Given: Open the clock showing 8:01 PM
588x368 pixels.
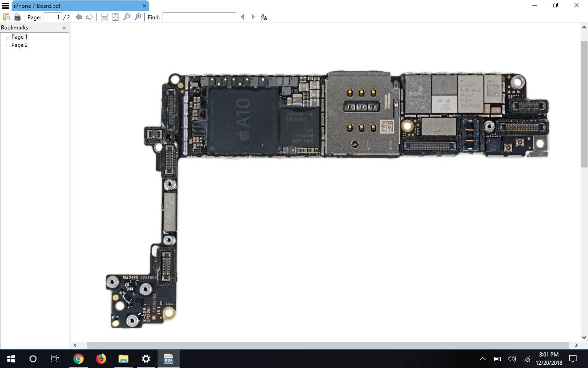Looking at the screenshot, I should [x=549, y=359].
